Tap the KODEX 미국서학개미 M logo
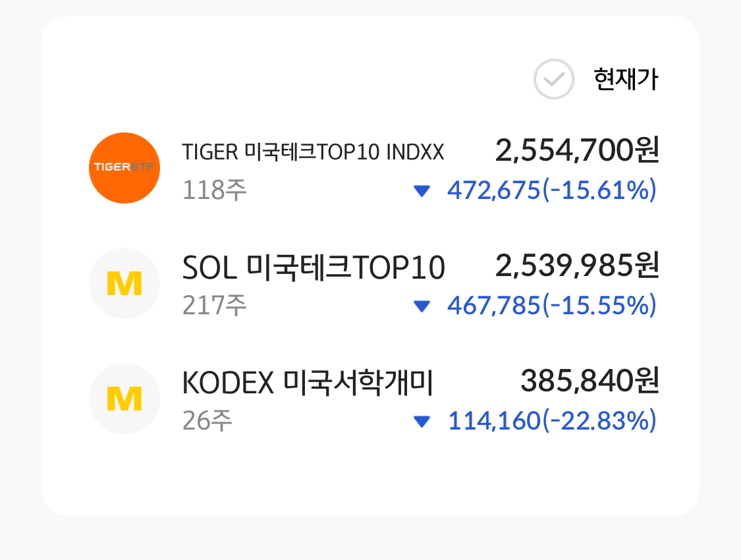The height and width of the screenshot is (560, 741). [124, 399]
